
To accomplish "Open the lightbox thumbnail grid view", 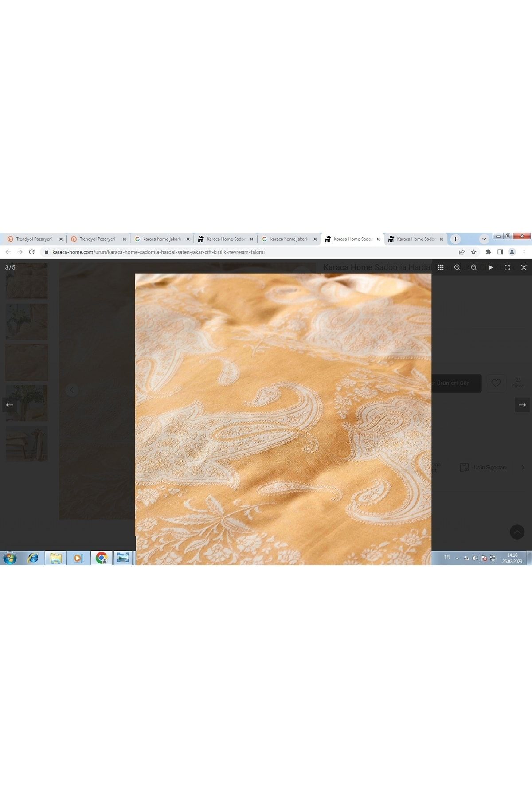I will click(x=440, y=267).
